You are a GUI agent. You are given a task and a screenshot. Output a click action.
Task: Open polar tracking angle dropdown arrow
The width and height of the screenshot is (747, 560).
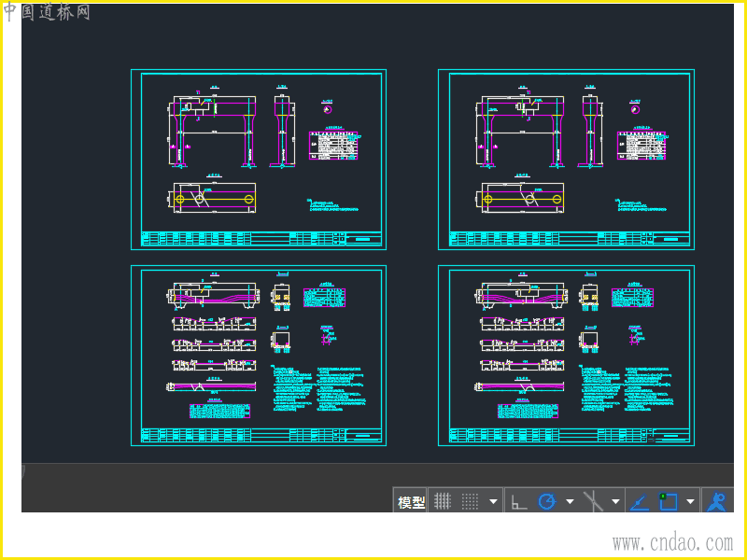(x=570, y=501)
